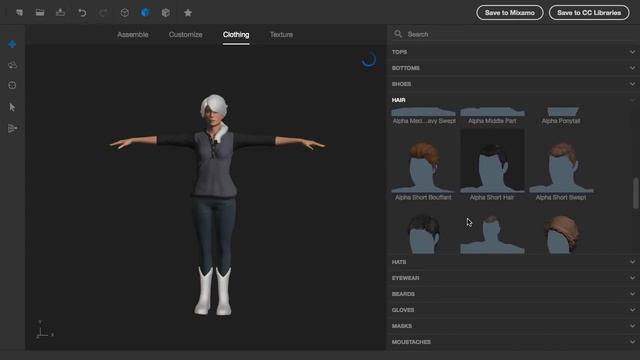Focus the Search field
640x360 pixels.
click(x=514, y=34)
